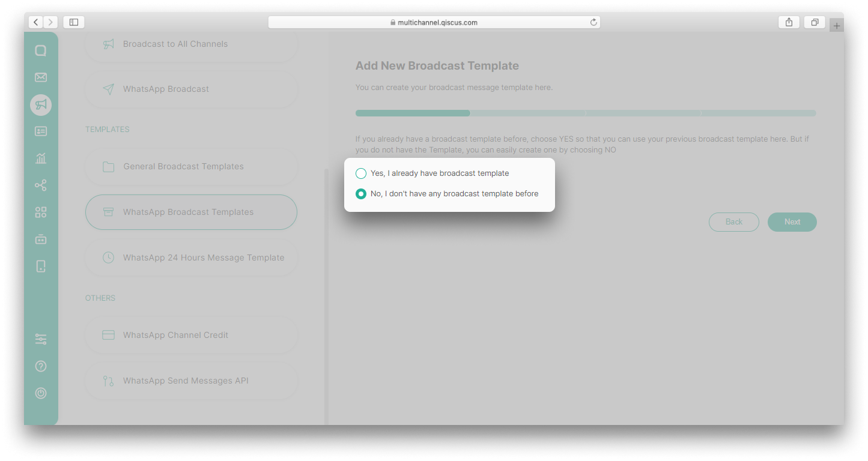The height and width of the screenshot is (461, 868).
Task: Open the integration nodes icon in sidebar
Action: pos(41,185)
